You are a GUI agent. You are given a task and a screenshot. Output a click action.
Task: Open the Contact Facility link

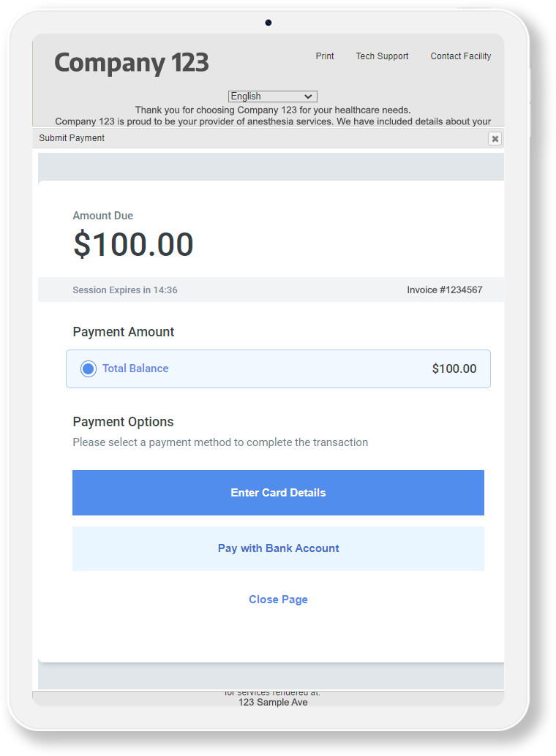pos(460,56)
